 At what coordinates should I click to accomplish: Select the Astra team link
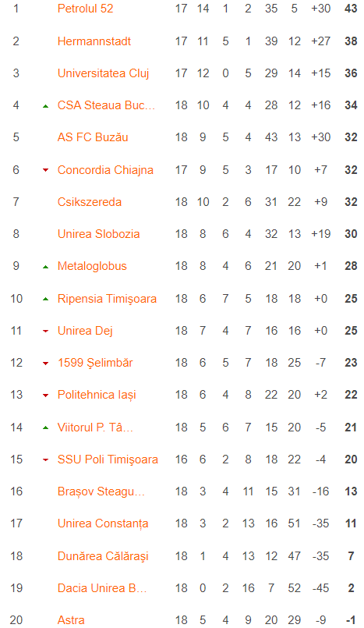[71, 620]
